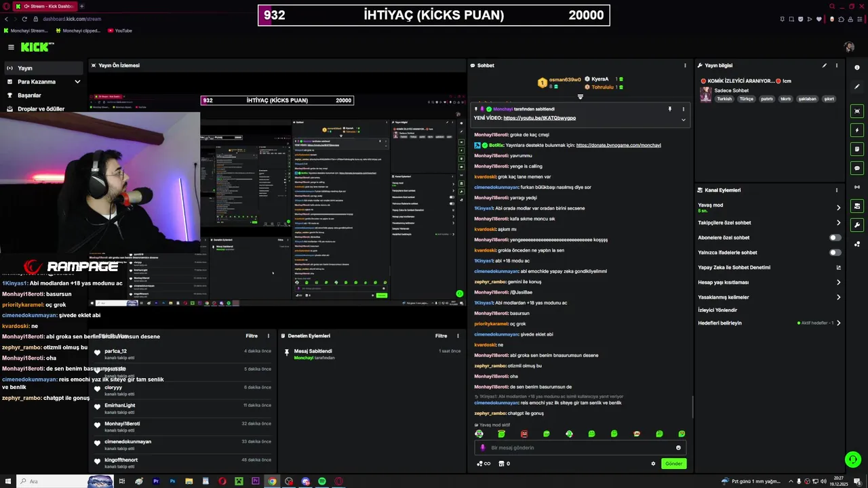Image resolution: width=868 pixels, height=488 pixels.
Task: Open Yayın sidebar item
Action: pyautogui.click(x=43, y=68)
